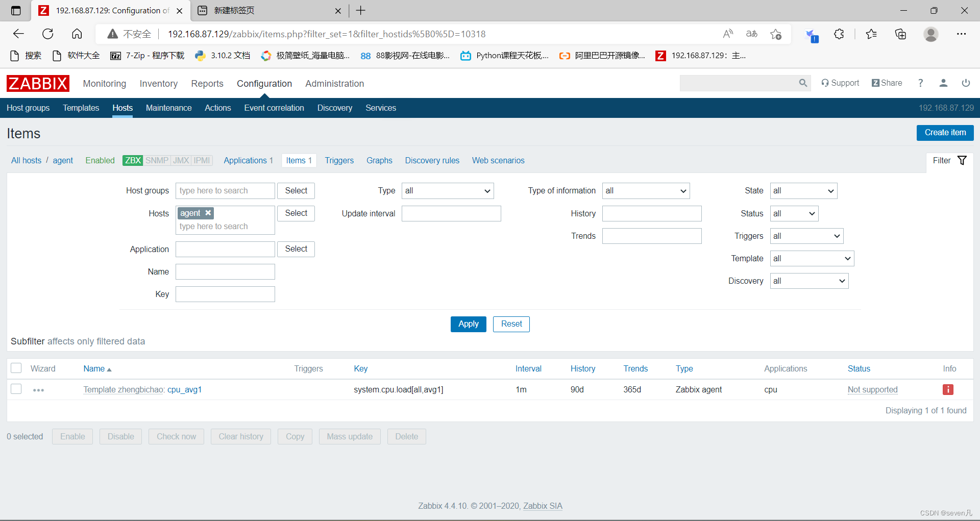Open the Discovery rules tab link

pos(432,161)
